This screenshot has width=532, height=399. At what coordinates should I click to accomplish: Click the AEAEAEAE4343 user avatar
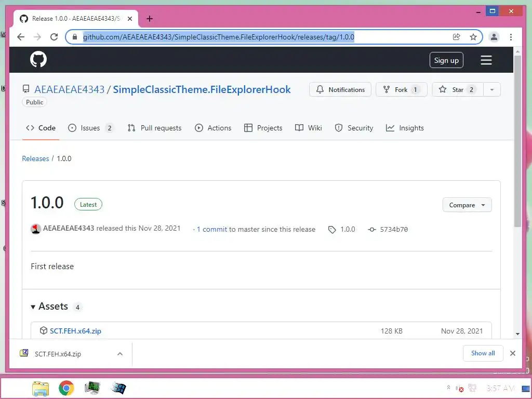coord(36,229)
